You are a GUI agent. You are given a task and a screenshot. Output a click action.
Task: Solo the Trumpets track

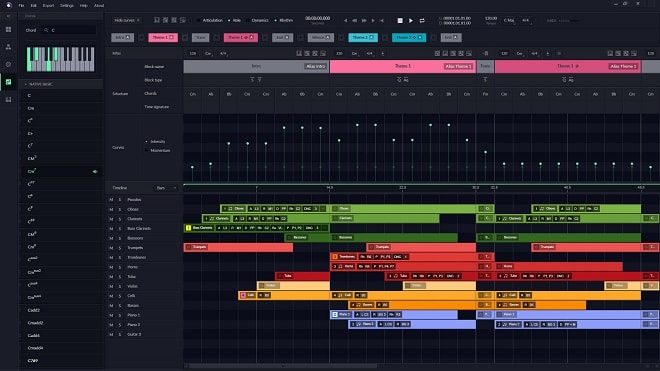tap(120, 248)
